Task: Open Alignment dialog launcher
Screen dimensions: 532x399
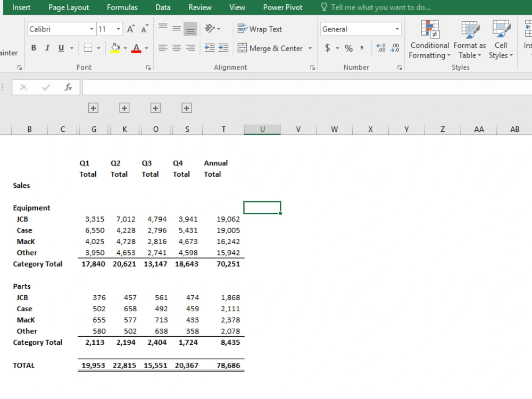Action: (312, 68)
